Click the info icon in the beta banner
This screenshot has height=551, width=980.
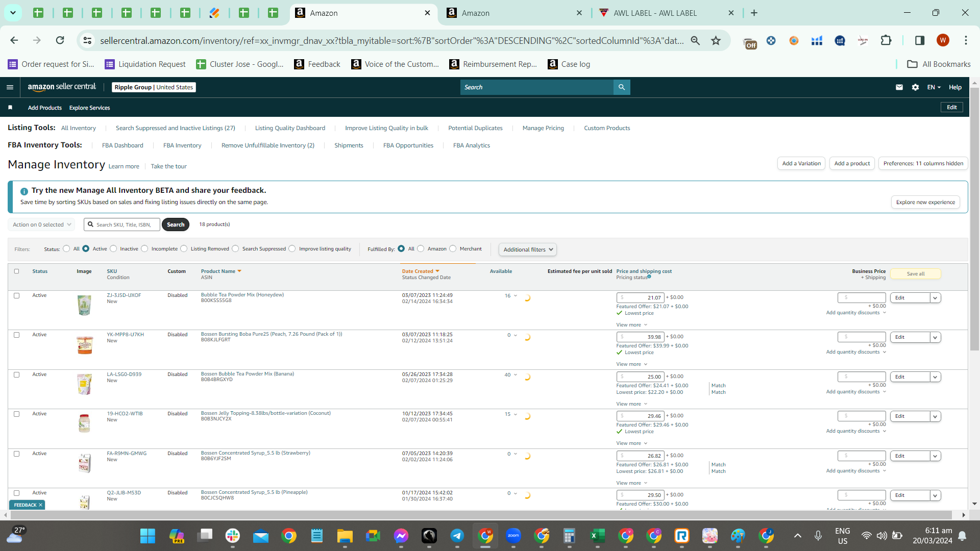coord(24,191)
